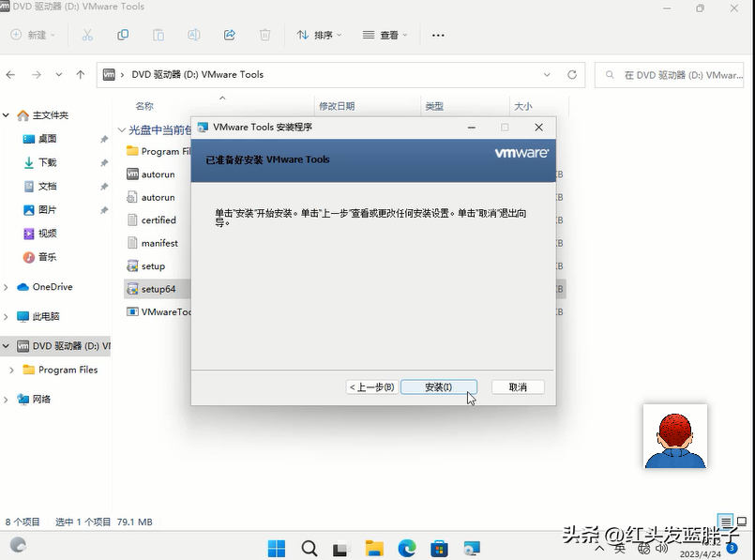Open File Explorer from taskbar
The width and height of the screenshot is (755, 560).
(374, 548)
